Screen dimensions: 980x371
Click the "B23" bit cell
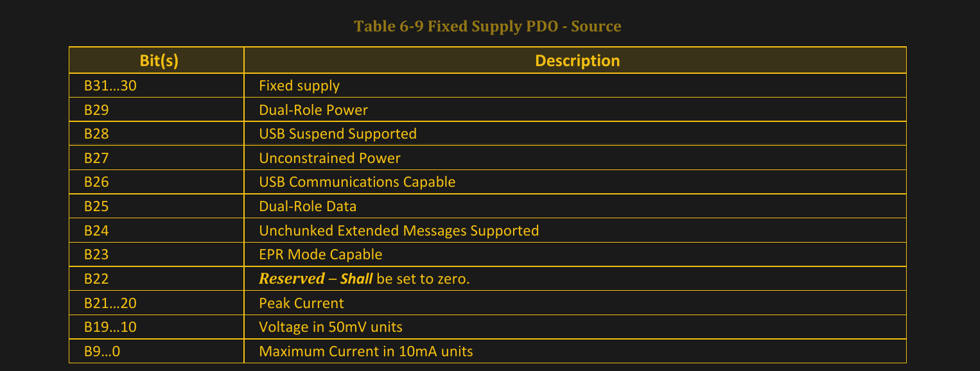tap(96, 254)
